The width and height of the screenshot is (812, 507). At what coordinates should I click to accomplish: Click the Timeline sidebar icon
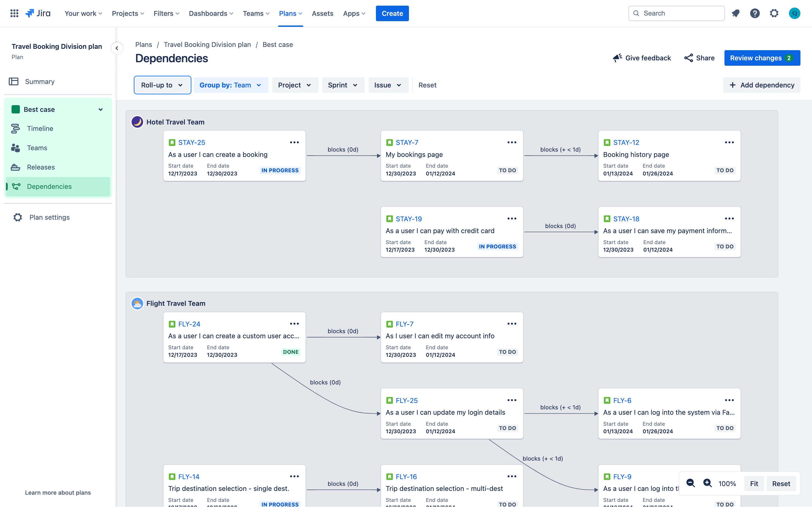15,128
